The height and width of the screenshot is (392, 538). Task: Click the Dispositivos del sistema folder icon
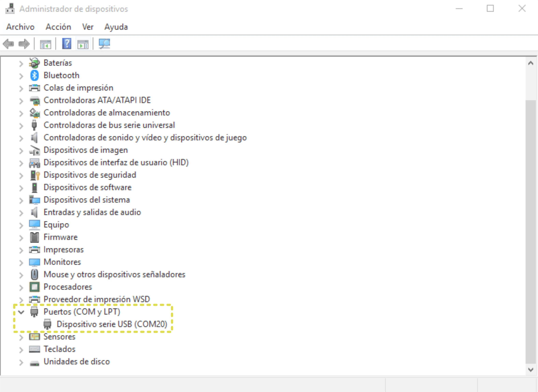tap(34, 200)
